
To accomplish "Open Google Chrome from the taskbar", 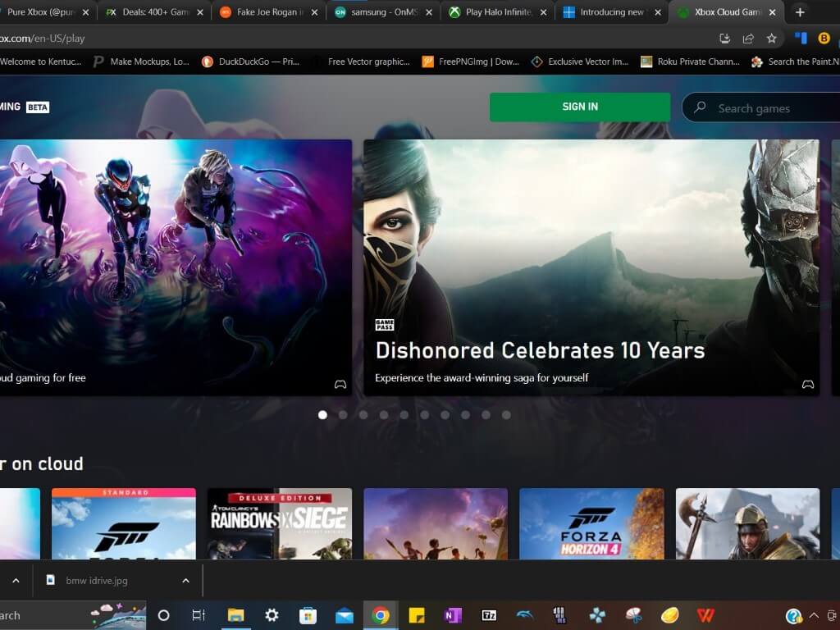I will tap(381, 615).
